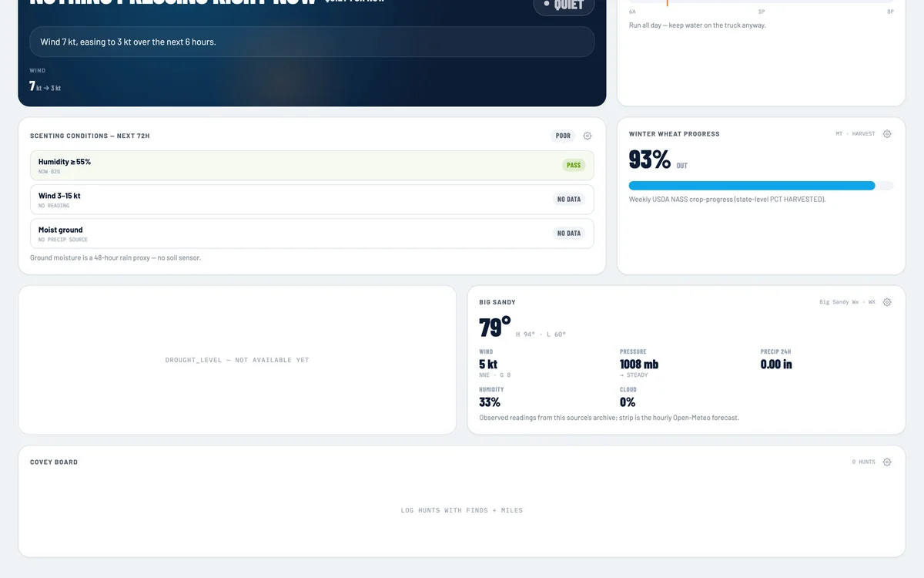Click the wheat harvest progress bar

tap(762, 186)
